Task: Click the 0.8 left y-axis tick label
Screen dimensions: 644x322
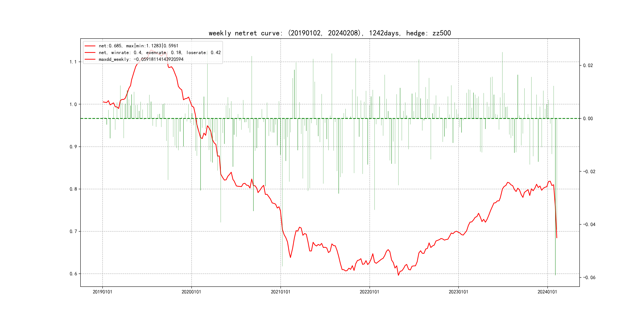Action: [73, 189]
